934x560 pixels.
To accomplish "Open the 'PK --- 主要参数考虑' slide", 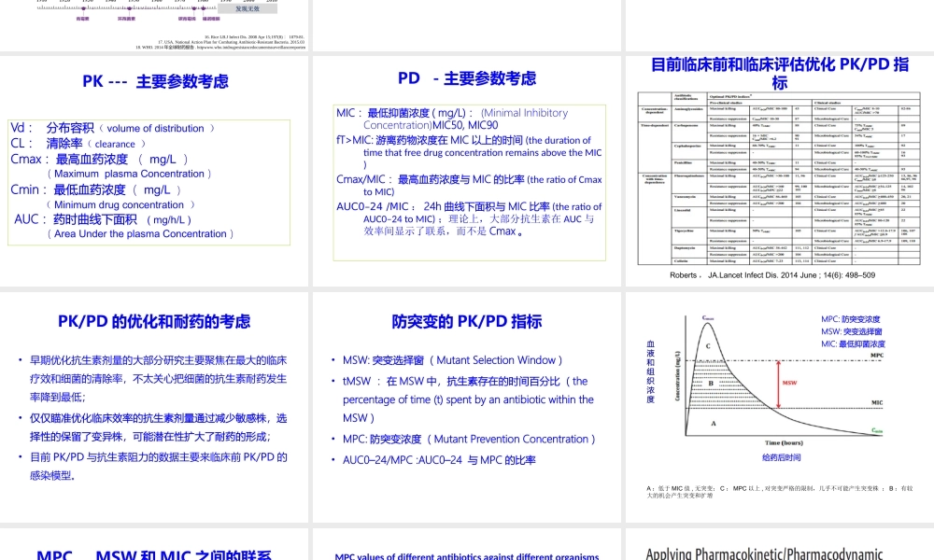I will [154, 172].
